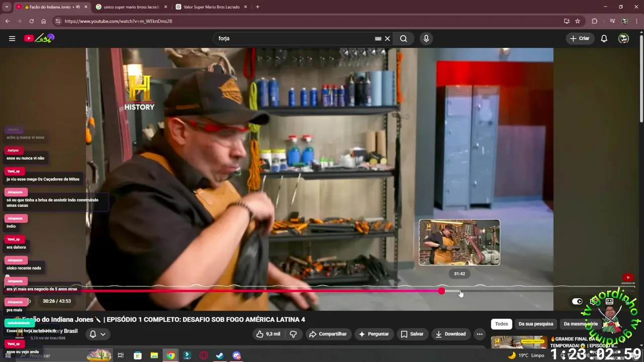
Task: Open browser media control icon
Action: [612, 21]
